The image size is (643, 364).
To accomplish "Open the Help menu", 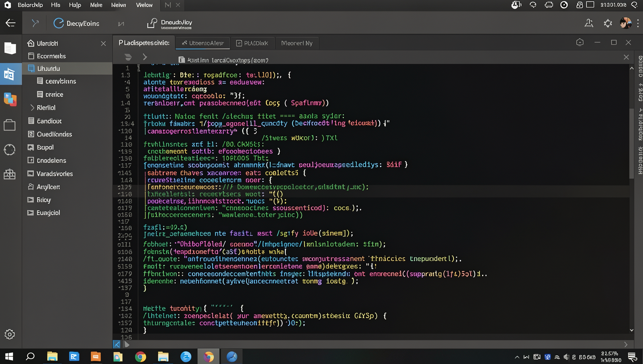I will (75, 5).
